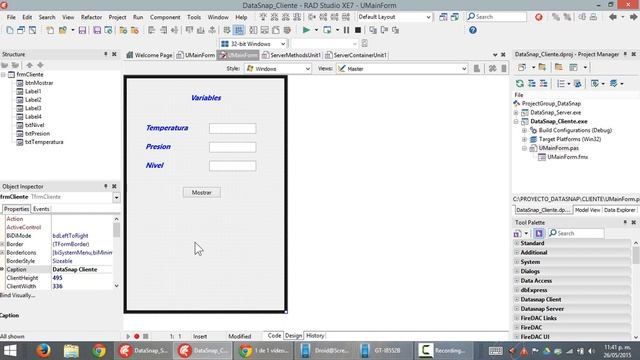640x360 pixels.
Task: Expand the Standard palette category
Action: click(517, 243)
